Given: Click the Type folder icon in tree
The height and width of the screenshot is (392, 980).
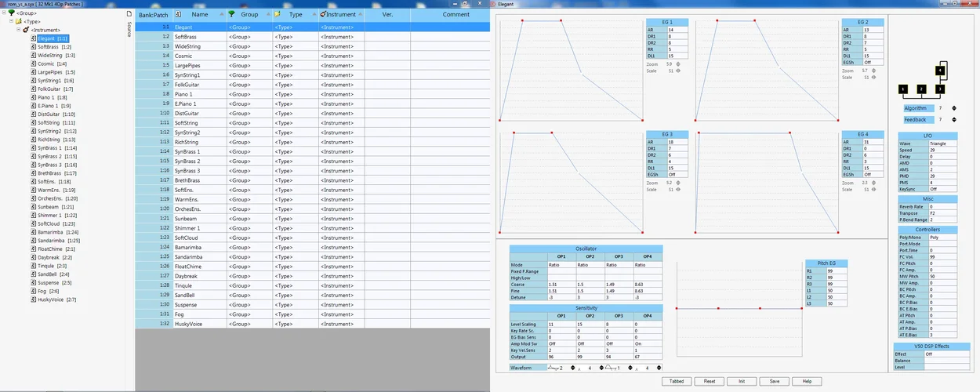Looking at the screenshot, I should click(x=18, y=21).
